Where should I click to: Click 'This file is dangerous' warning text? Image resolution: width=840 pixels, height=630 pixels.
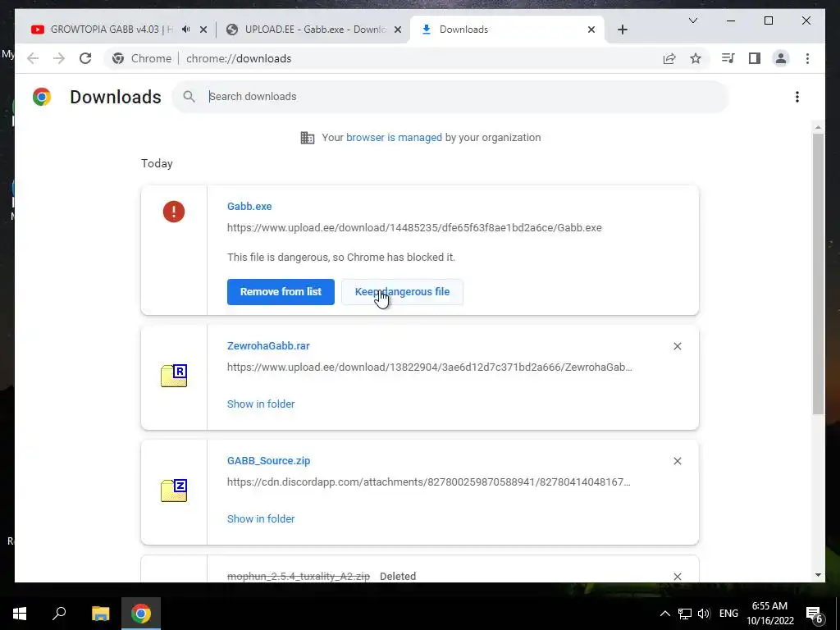tap(341, 257)
